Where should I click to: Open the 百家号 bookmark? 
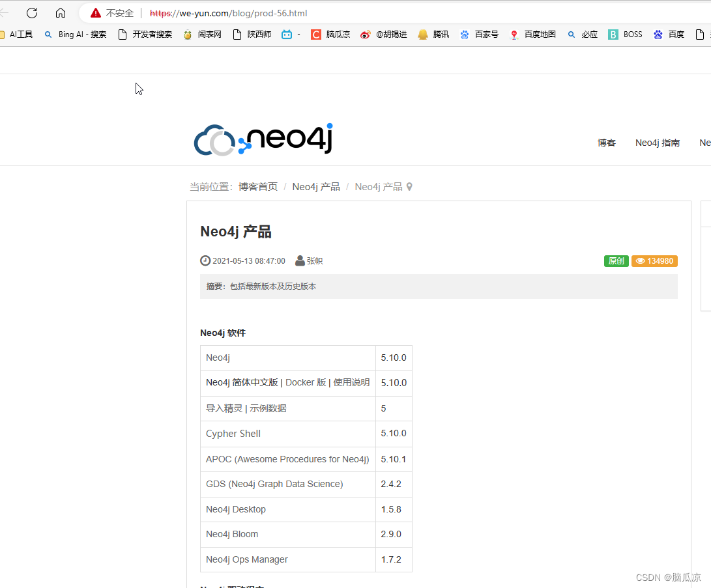479,35
